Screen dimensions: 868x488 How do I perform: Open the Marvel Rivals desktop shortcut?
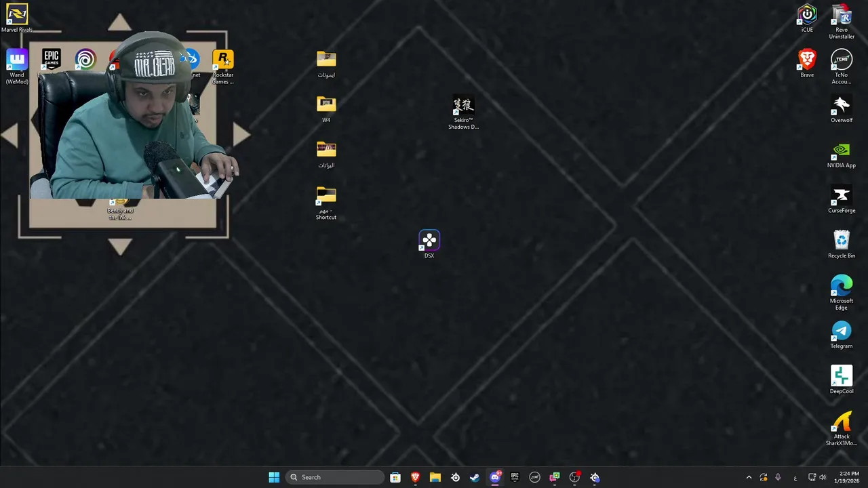tap(17, 18)
